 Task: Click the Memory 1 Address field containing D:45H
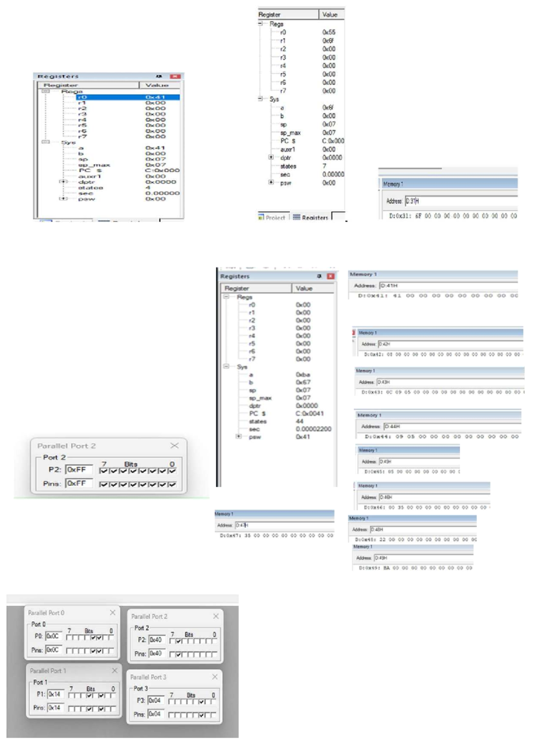tap(419, 462)
